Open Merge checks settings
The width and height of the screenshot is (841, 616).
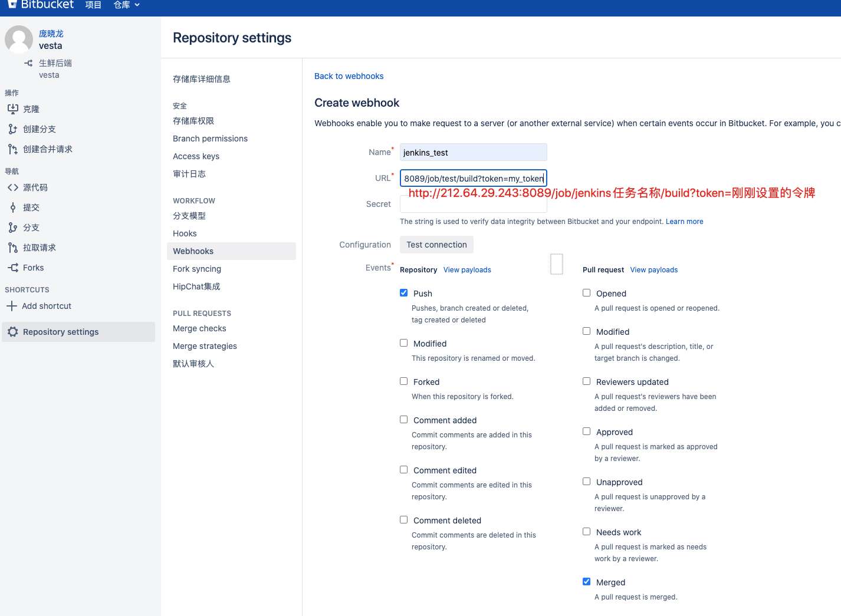200,328
